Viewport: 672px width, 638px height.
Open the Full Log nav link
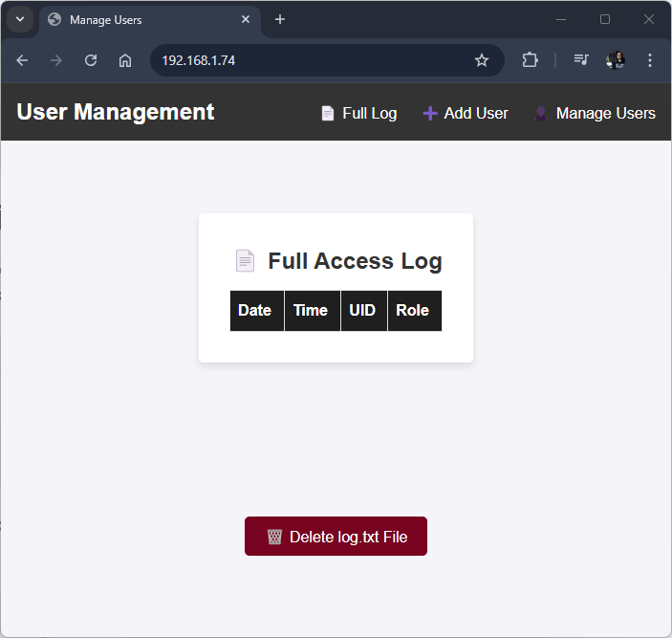pos(358,113)
